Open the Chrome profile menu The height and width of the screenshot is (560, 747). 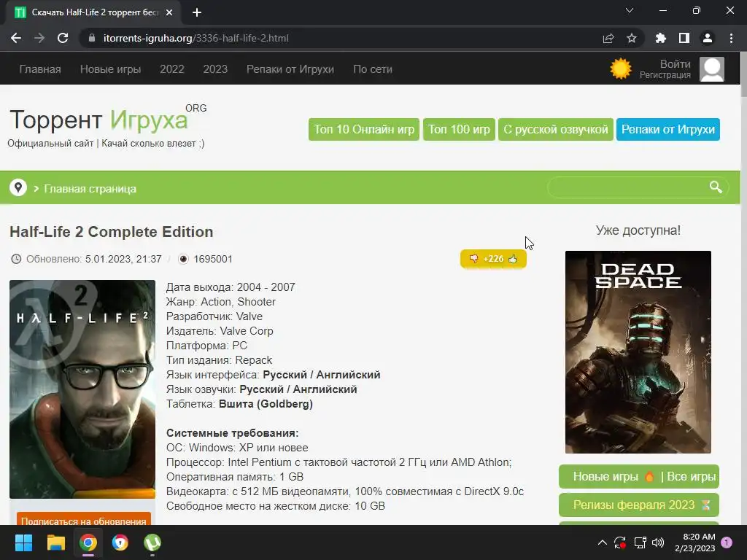pyautogui.click(x=708, y=38)
